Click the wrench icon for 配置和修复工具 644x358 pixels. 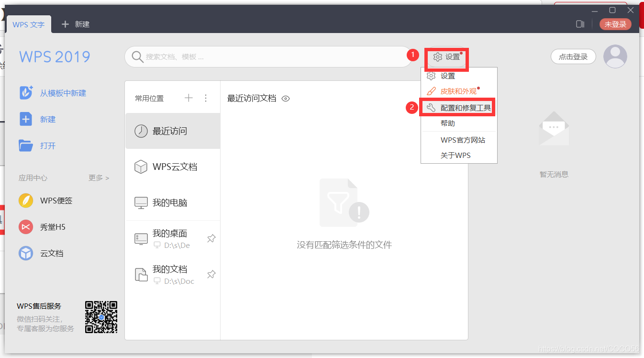coord(431,108)
